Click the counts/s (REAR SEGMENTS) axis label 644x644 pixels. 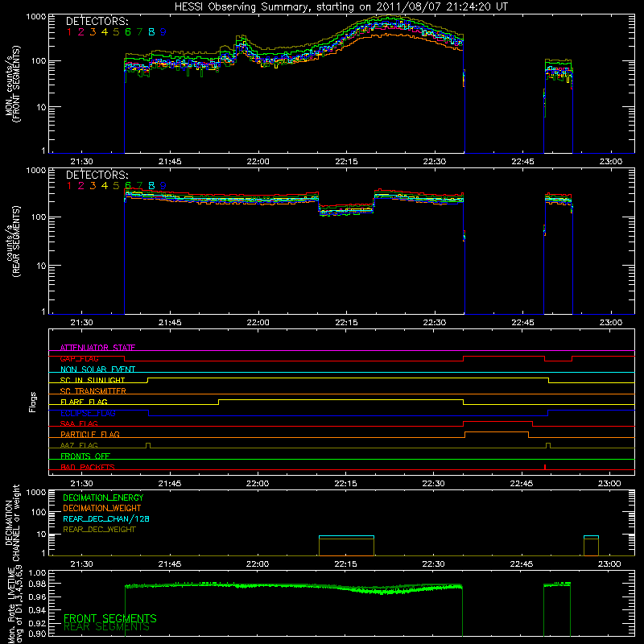[12, 242]
